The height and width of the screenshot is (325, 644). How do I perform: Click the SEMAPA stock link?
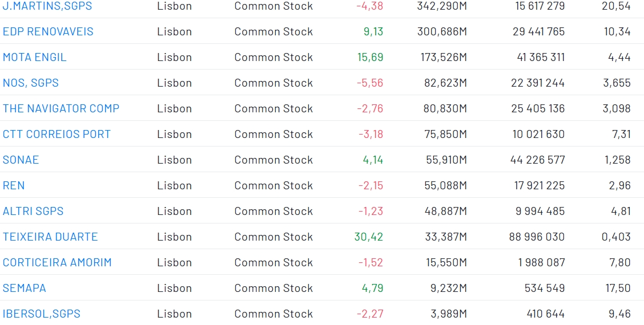click(x=25, y=289)
